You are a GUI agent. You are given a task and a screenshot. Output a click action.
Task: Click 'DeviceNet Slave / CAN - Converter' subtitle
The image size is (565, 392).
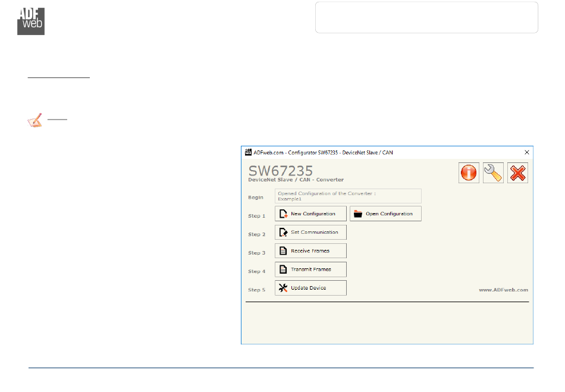tap(296, 180)
